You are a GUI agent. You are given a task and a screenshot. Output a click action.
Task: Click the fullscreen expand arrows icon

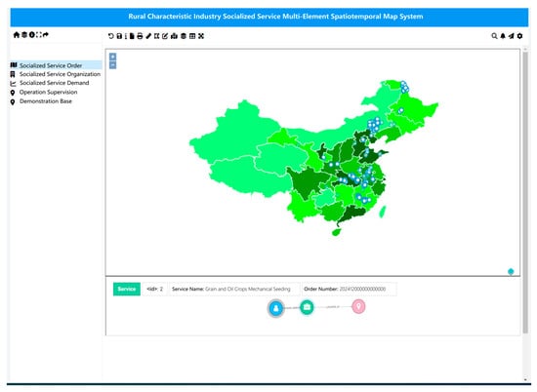coord(201,36)
